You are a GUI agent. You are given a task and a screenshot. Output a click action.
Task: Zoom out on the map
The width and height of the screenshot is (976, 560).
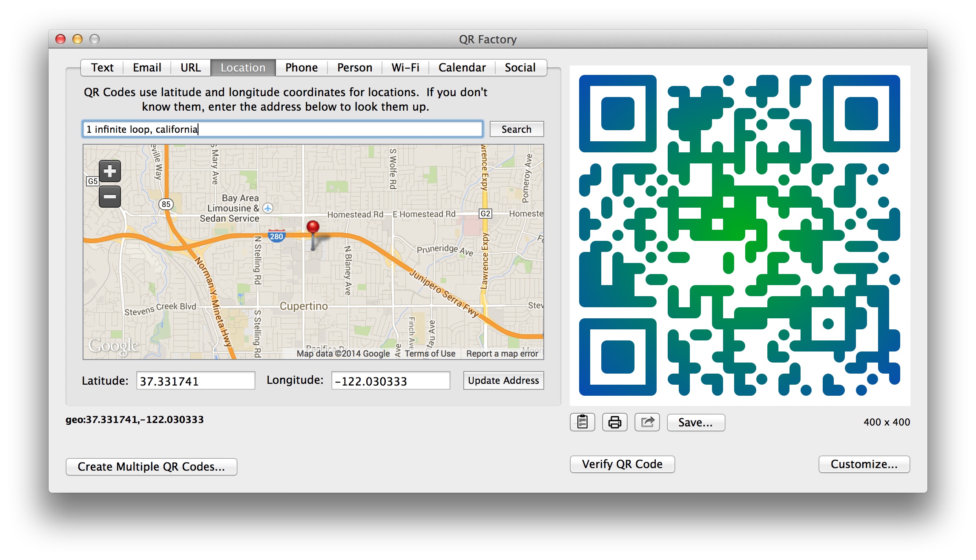click(x=109, y=197)
